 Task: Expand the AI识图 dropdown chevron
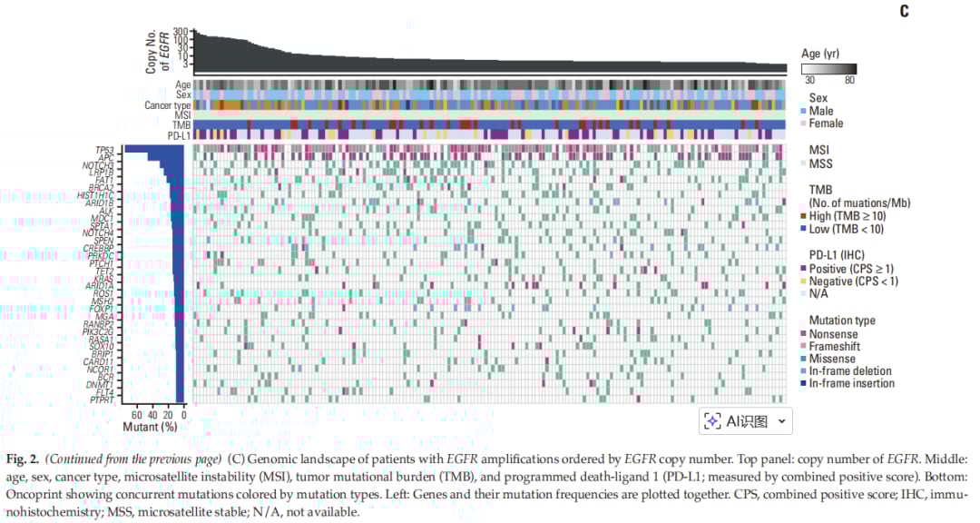781,421
